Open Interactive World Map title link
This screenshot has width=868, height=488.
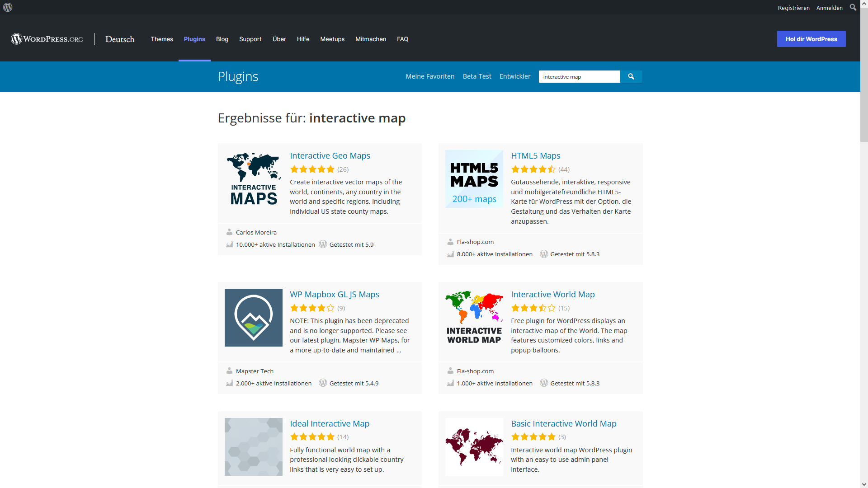[552, 294]
